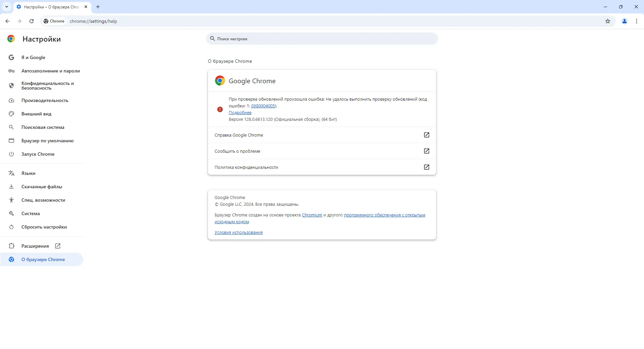644x349 pixels.
Task: Open Справка Google Chrome help row
Action: point(322,135)
